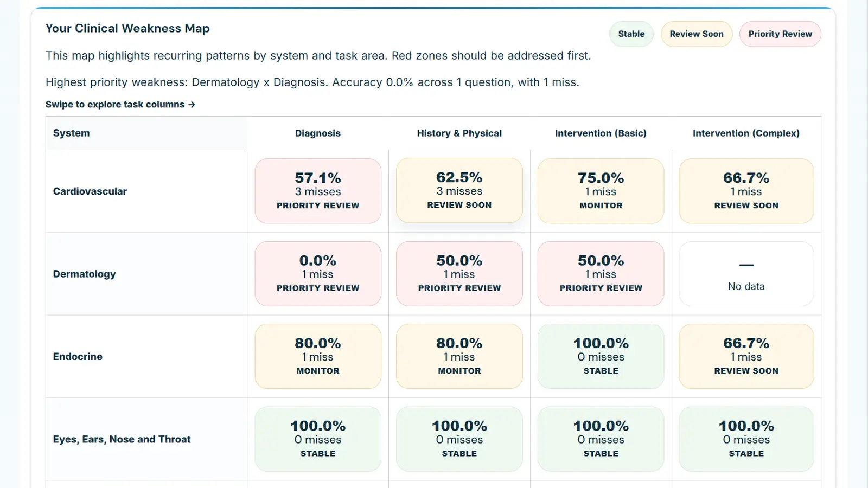868x488 pixels.
Task: Select the Endocrine row label
Action: (78, 356)
